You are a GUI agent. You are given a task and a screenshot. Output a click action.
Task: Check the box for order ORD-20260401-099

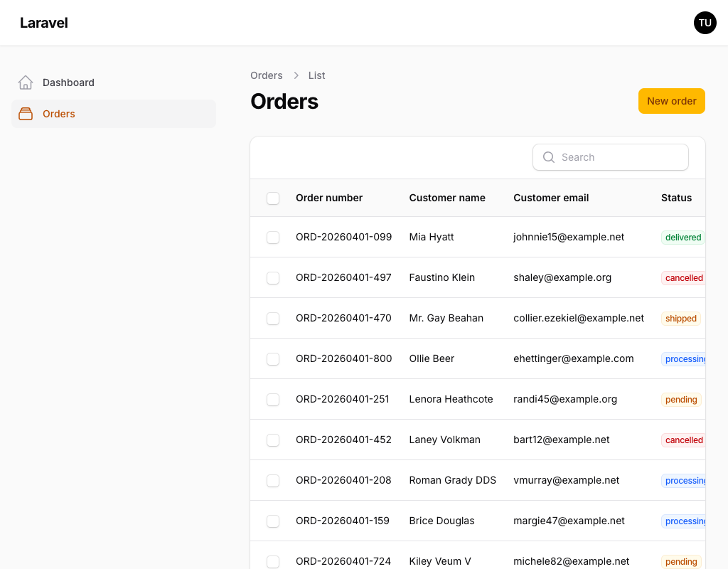pyautogui.click(x=273, y=238)
